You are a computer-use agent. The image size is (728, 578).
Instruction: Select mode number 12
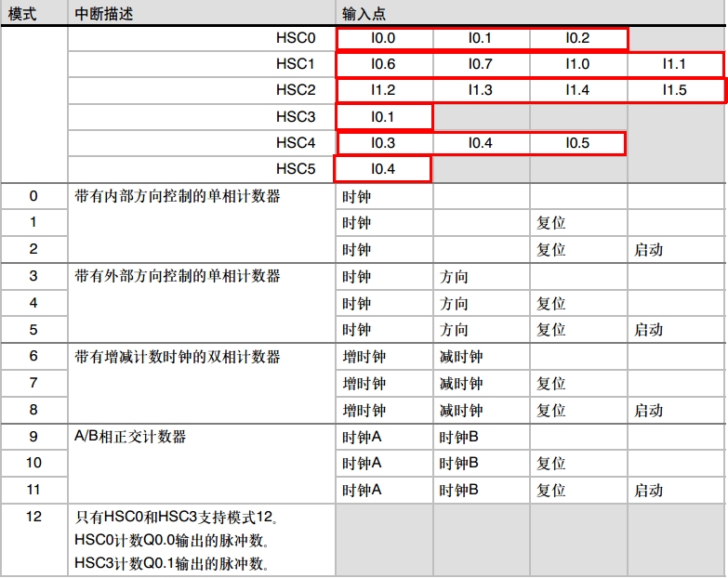[33, 517]
